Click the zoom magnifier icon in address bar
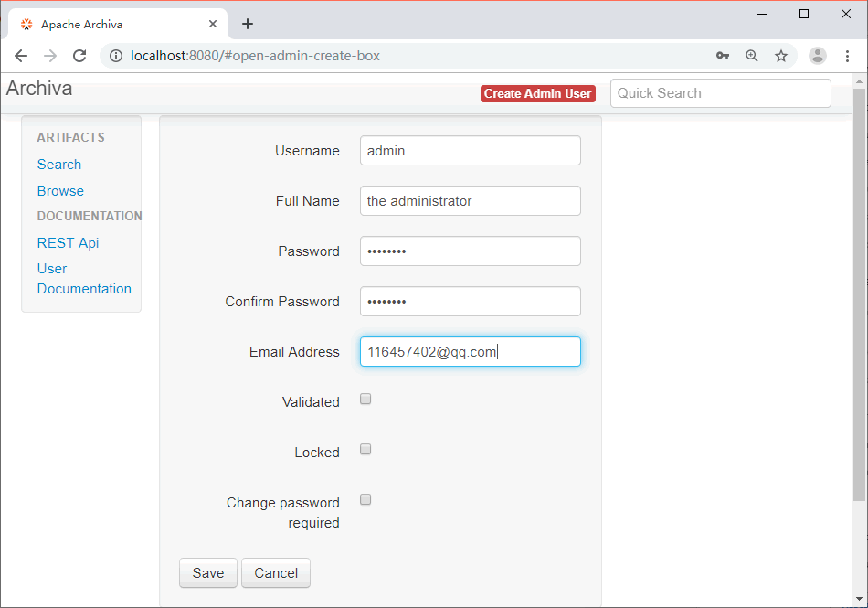 [751, 56]
